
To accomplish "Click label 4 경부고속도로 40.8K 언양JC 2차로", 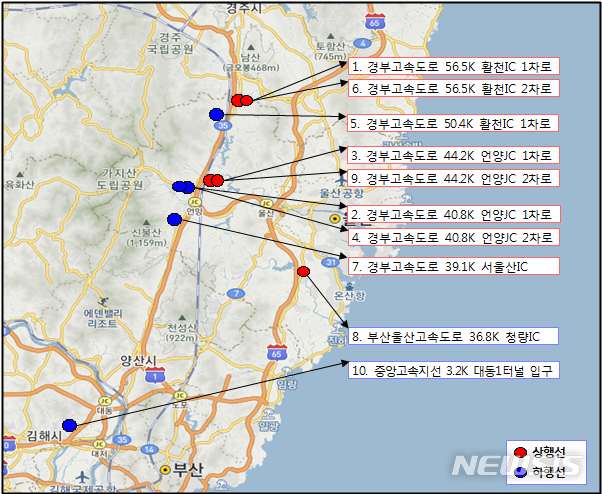I will pyautogui.click(x=453, y=238).
